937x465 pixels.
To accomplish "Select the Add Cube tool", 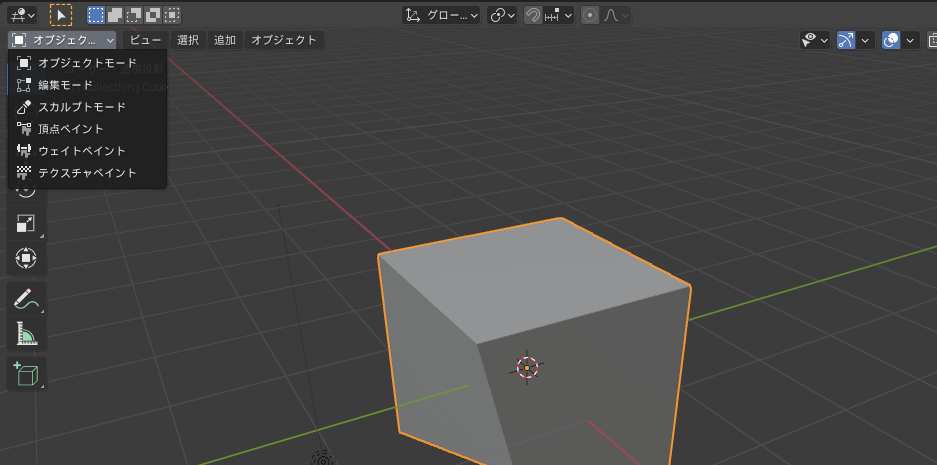I will pyautogui.click(x=26, y=374).
